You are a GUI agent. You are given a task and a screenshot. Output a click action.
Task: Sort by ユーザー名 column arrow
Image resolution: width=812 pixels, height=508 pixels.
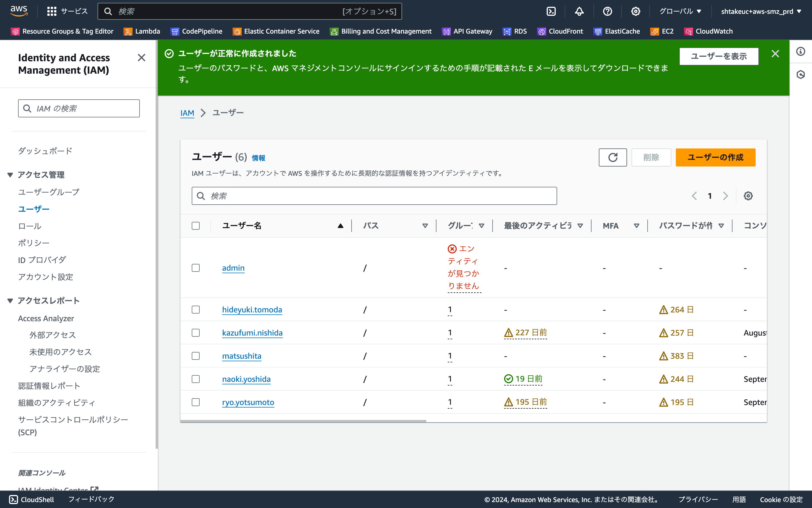pos(340,226)
